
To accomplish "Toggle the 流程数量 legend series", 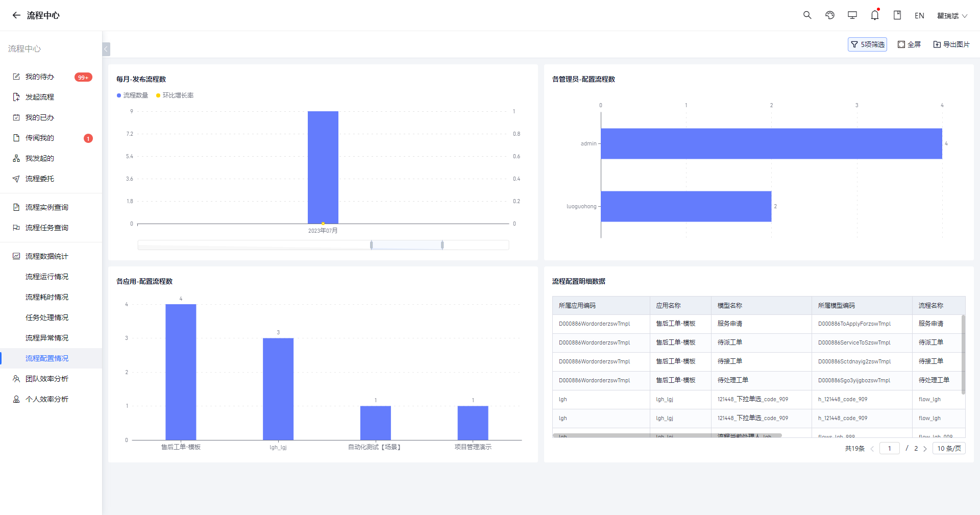I will 132,95.
